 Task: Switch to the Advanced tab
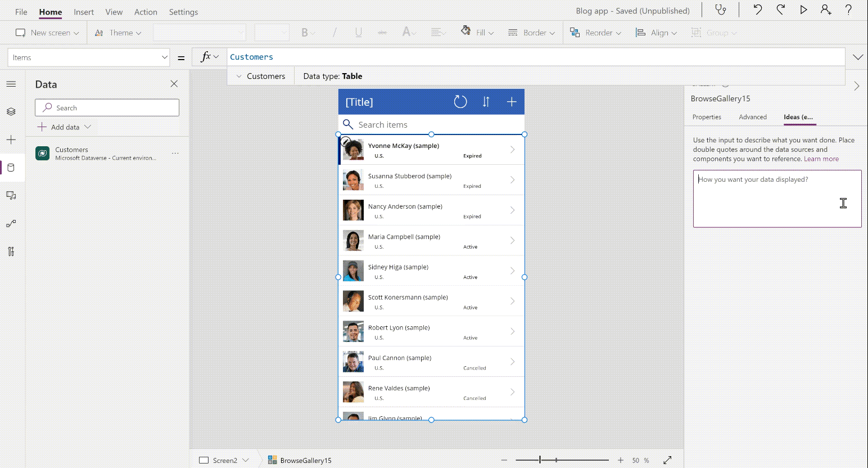[753, 117]
